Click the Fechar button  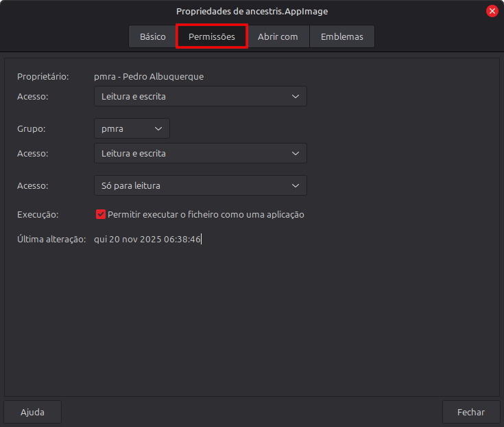[x=470, y=412]
